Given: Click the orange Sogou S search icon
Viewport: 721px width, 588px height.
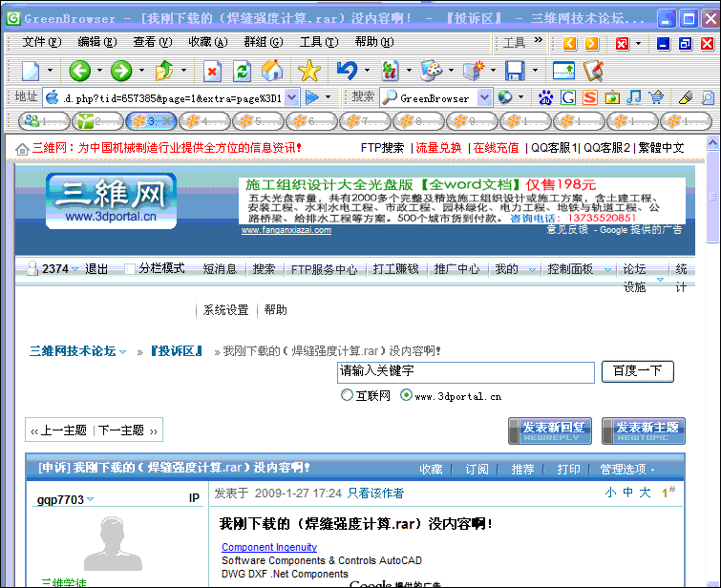Looking at the screenshot, I should click(x=590, y=97).
